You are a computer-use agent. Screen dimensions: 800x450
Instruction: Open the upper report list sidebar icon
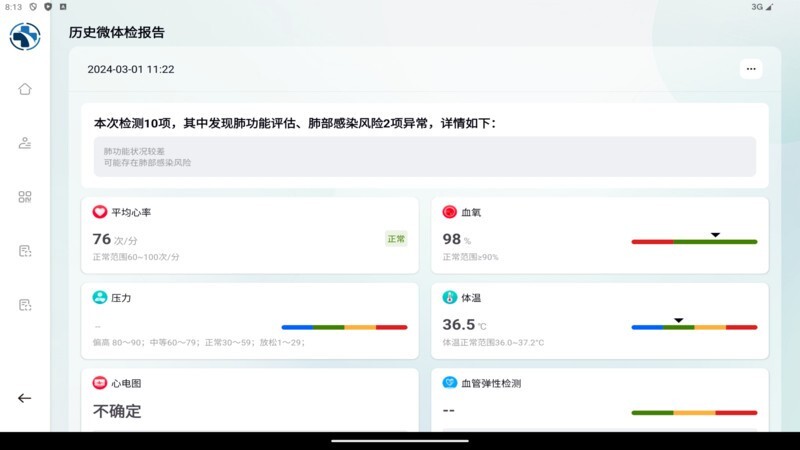[x=25, y=251]
